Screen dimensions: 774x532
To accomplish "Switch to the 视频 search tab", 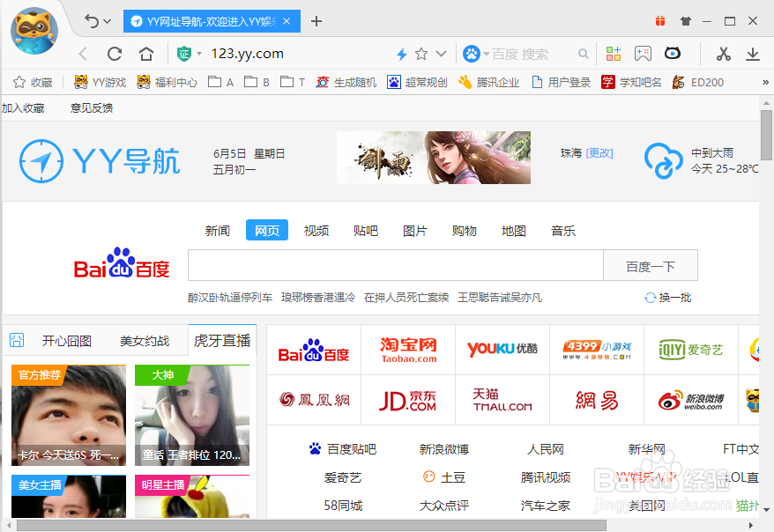I will (x=316, y=230).
